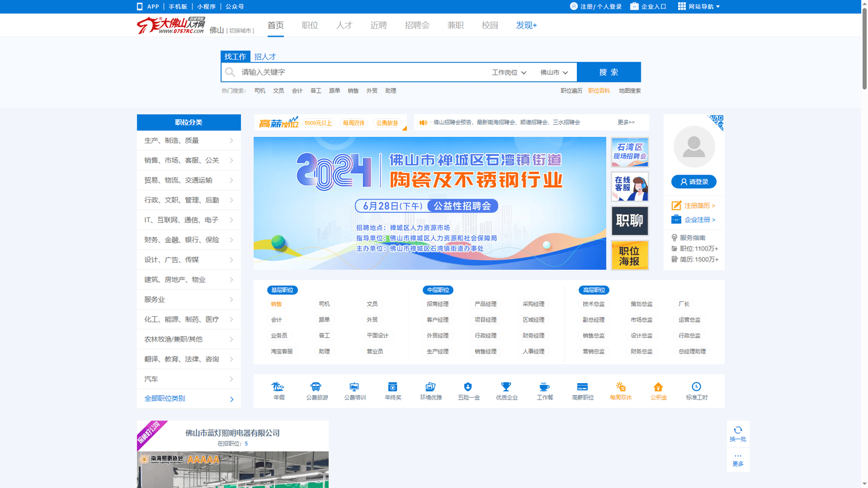Open the 招聘会 nav tab
This screenshot has width=868, height=488.
[417, 25]
